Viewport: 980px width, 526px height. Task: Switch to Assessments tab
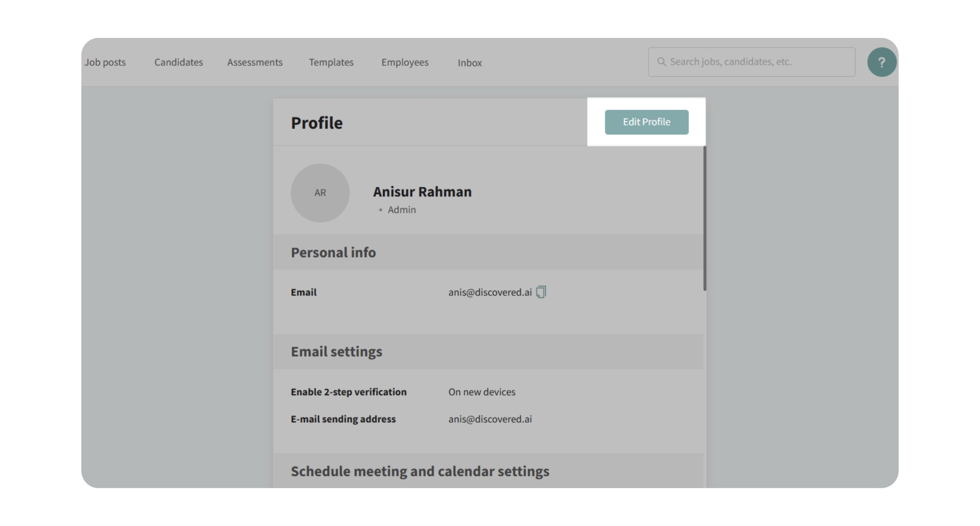(x=255, y=62)
